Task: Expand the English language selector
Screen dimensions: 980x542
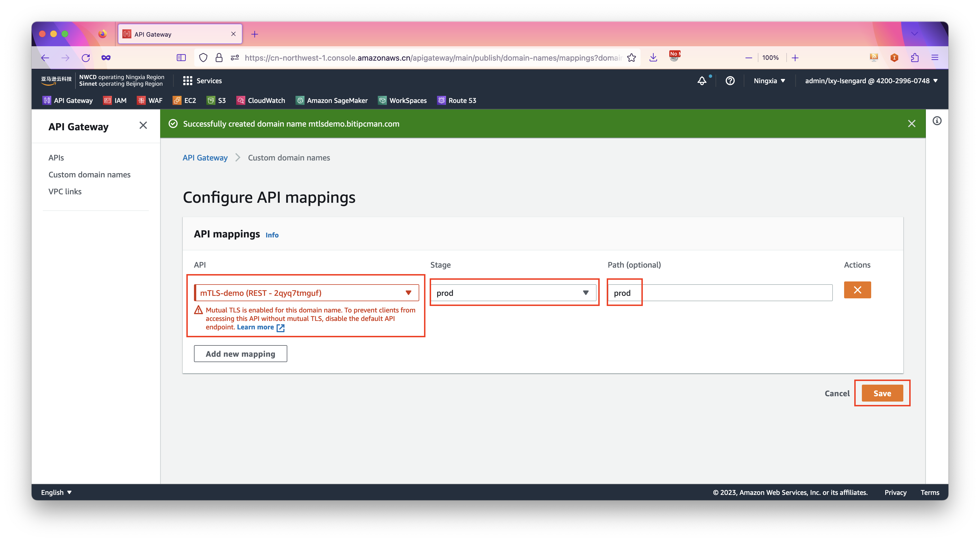Action: pos(56,492)
